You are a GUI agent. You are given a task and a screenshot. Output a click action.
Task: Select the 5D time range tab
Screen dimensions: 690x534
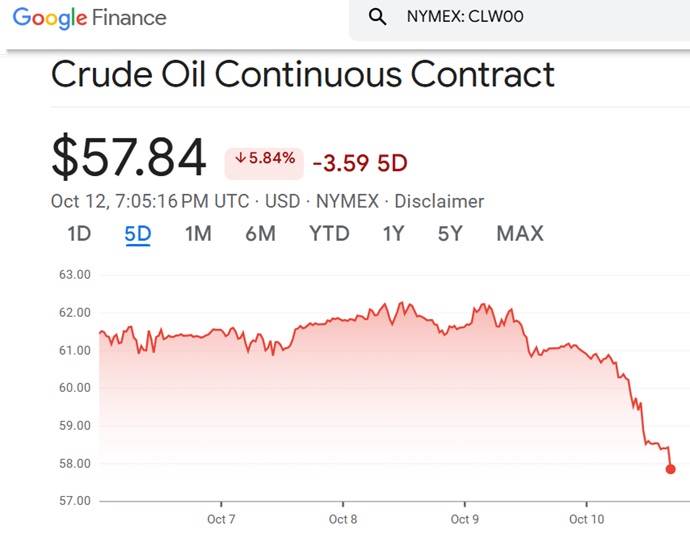[137, 233]
